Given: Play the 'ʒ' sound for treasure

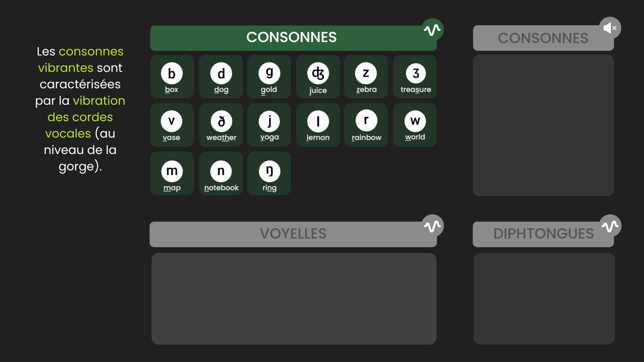Looking at the screenshot, I should tap(416, 73).
